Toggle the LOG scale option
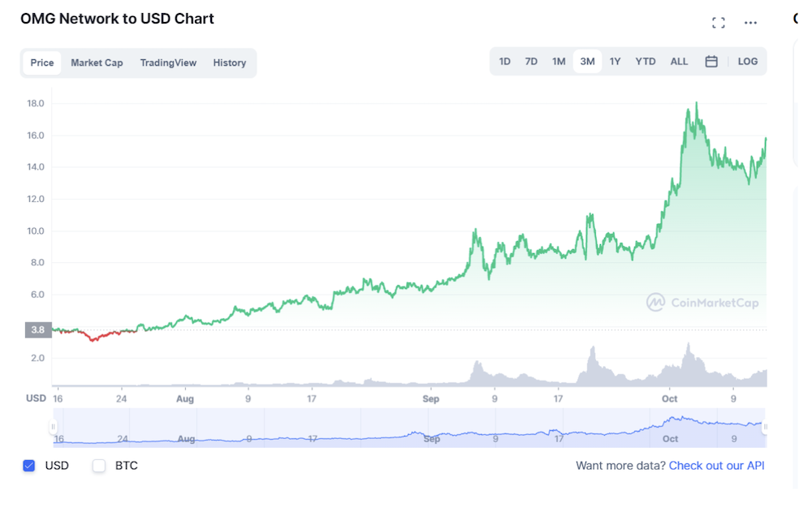The height and width of the screenshot is (508, 812). click(747, 62)
